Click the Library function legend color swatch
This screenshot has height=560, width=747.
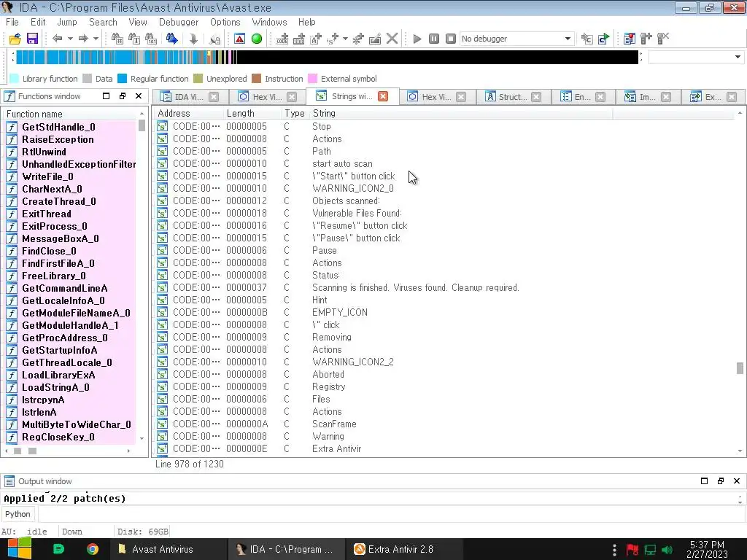point(15,79)
